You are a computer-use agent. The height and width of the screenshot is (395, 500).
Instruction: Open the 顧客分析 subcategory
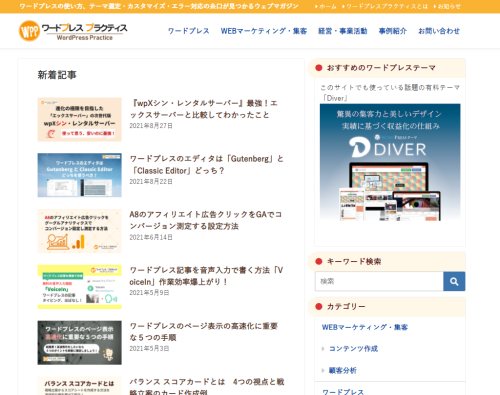(x=343, y=370)
